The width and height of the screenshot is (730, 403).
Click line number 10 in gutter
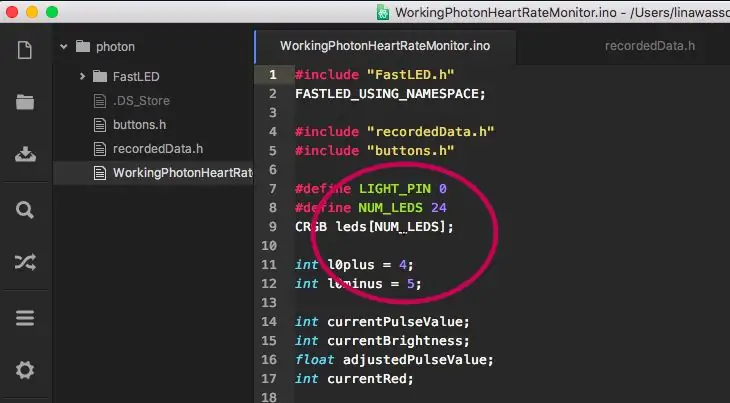point(269,245)
